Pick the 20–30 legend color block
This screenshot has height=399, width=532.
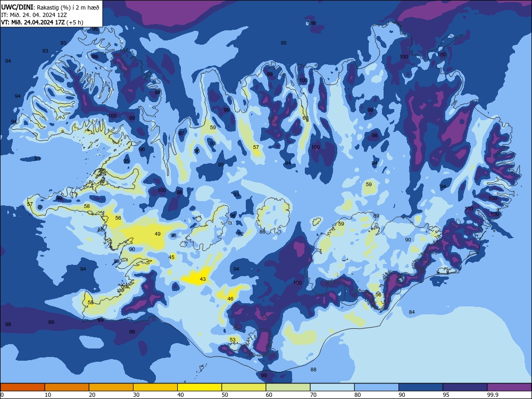pos(111,387)
